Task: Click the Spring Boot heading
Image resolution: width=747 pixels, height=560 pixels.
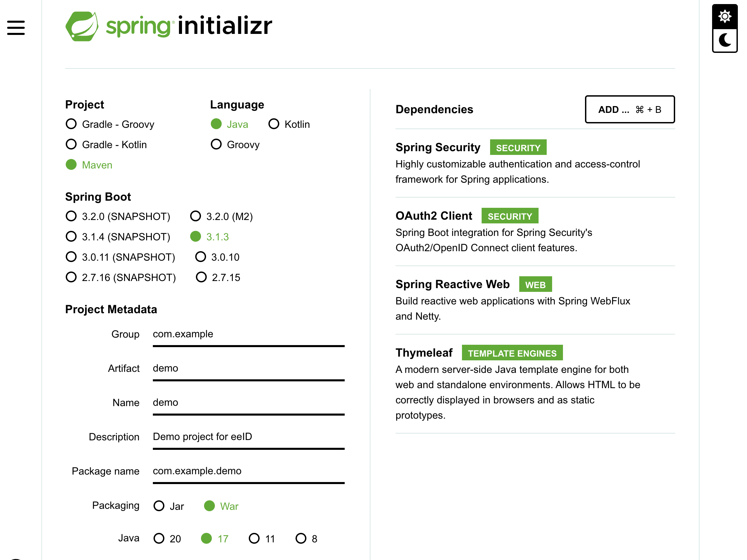Action: click(x=98, y=197)
